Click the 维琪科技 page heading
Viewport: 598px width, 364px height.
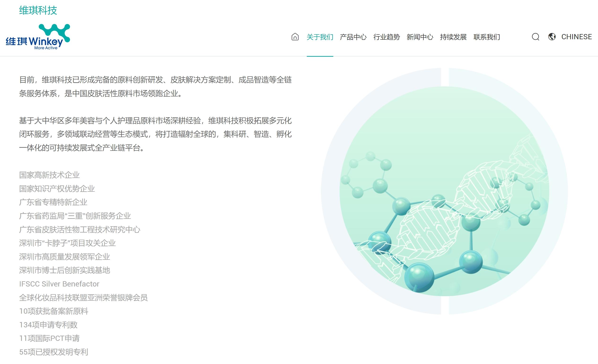pos(38,10)
